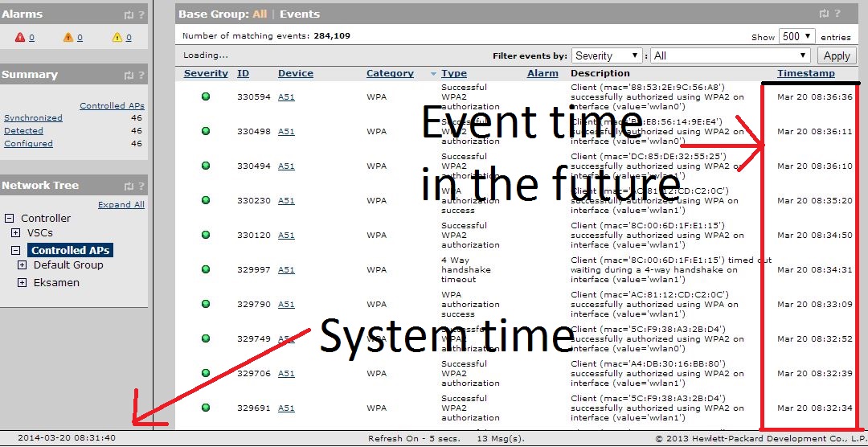
Task: Sort events by Alarm column
Action: (542, 73)
